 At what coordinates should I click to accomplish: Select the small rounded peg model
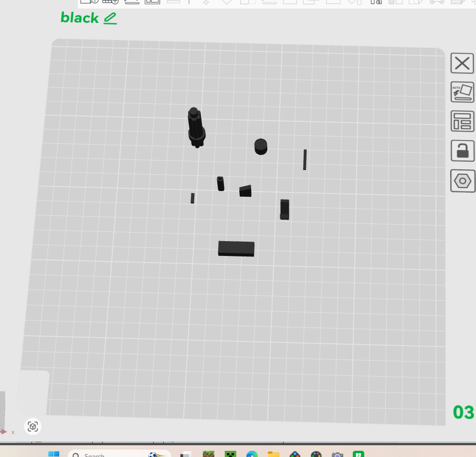221,184
